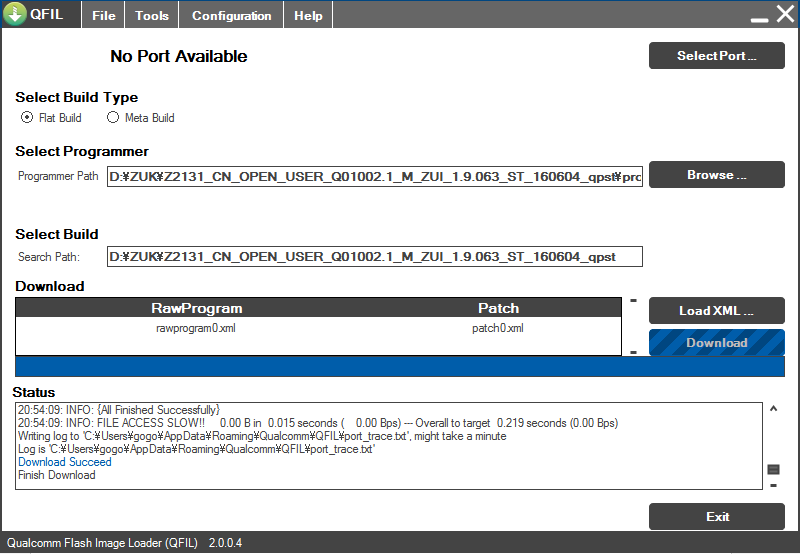The image size is (800, 554).
Task: Click the blue download progress bar
Action: (400, 367)
